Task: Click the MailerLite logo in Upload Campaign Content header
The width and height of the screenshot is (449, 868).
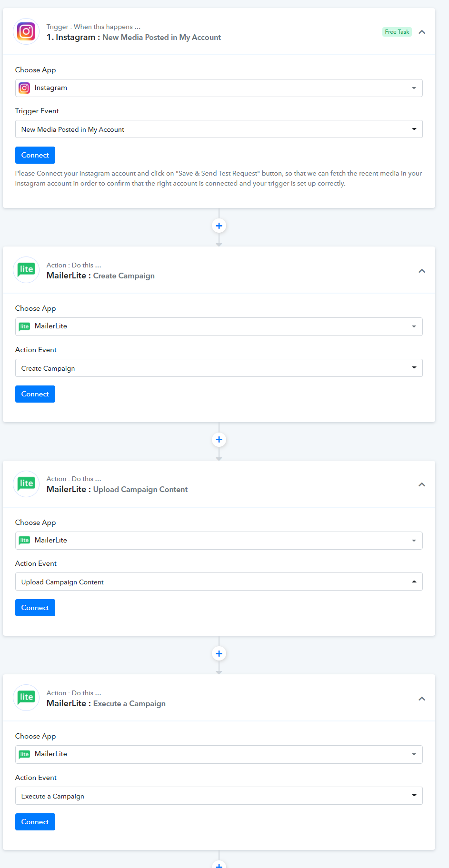Action: click(x=26, y=484)
